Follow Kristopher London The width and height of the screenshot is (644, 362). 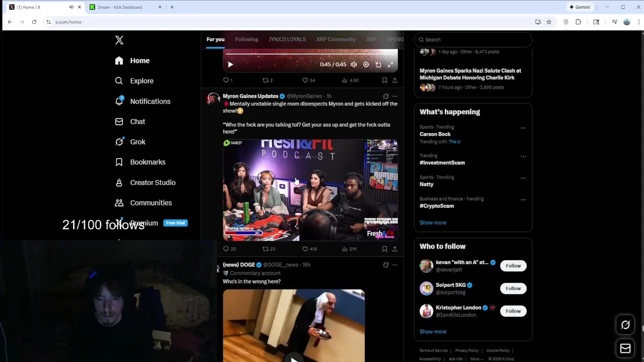click(513, 311)
